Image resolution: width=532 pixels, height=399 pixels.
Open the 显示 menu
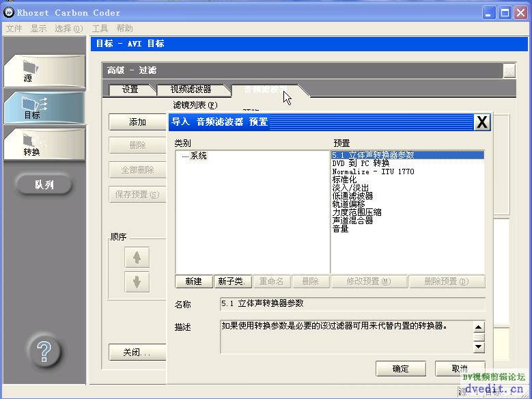(38, 29)
